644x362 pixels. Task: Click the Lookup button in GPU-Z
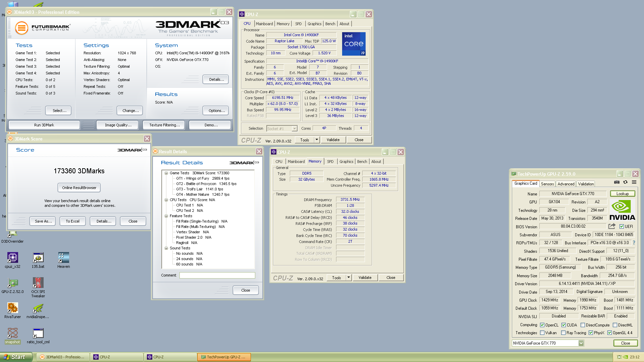tap(623, 194)
